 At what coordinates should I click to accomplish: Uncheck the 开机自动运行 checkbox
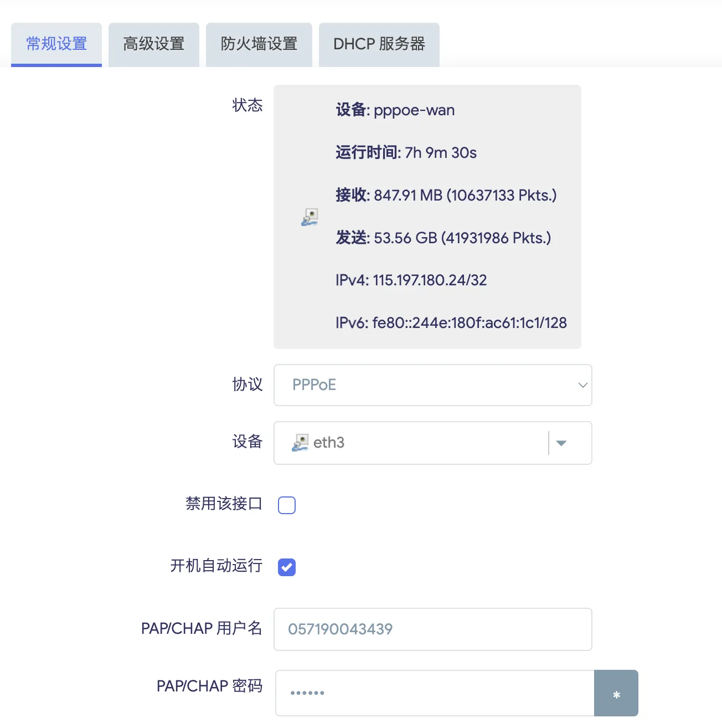click(x=287, y=567)
